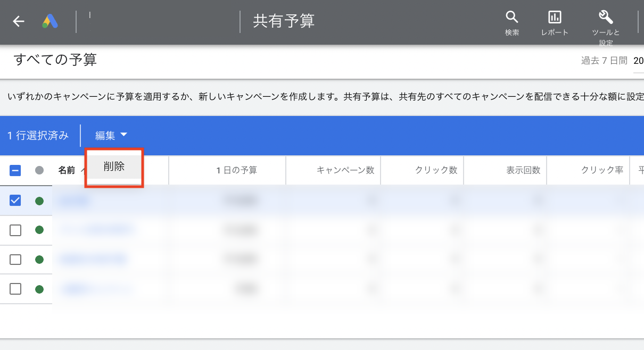Viewport: 644px width, 350px height.
Task: Uncheck the first budget row checkbox
Action: [15, 201]
